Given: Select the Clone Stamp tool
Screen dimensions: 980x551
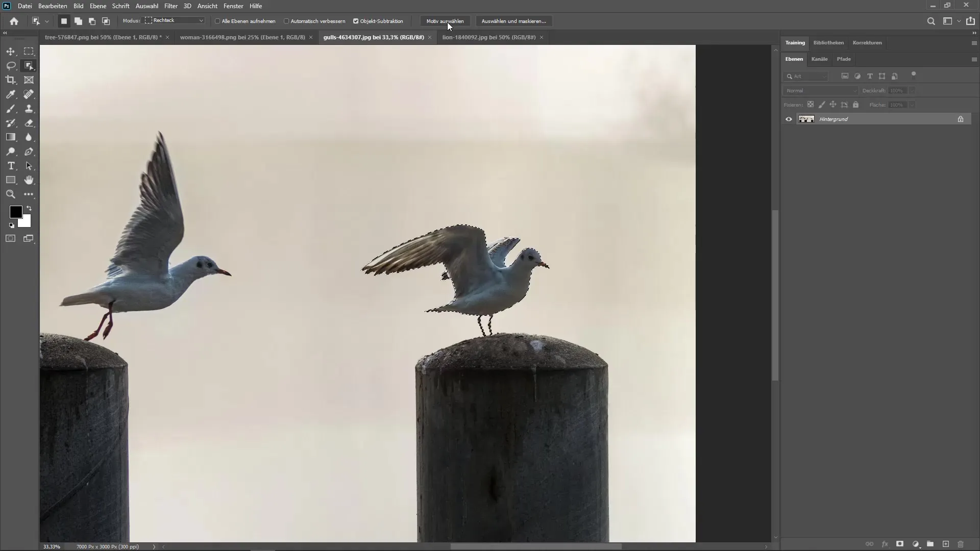Looking at the screenshot, I should pos(29,109).
